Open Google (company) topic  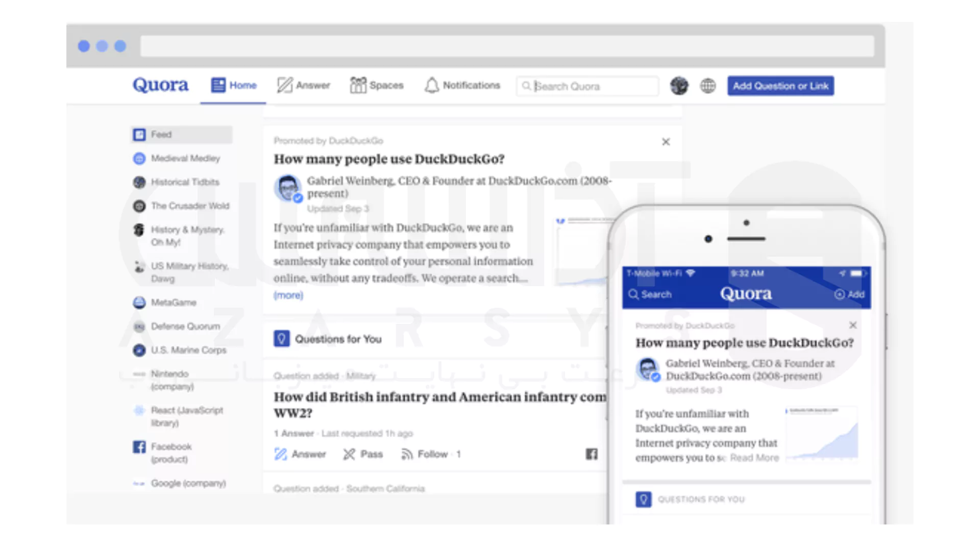(179, 483)
